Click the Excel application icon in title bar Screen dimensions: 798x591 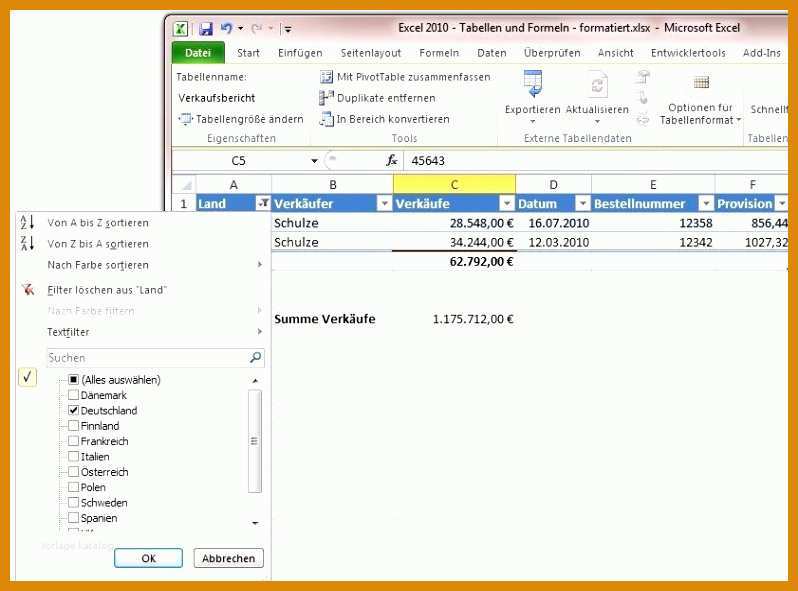pos(181,29)
